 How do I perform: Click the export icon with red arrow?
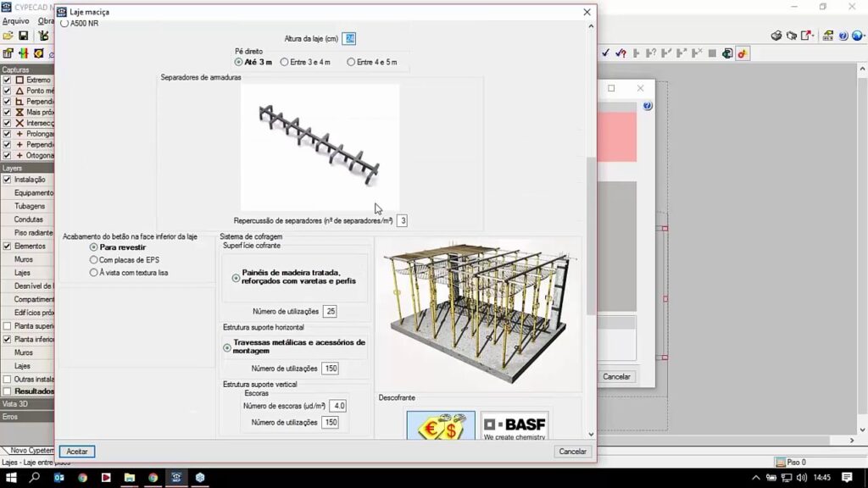click(806, 36)
